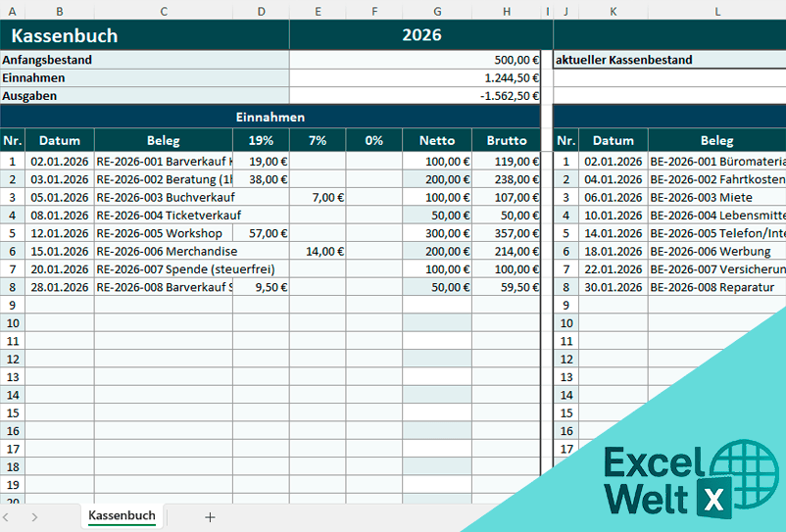Select the Netto column heading cell
Screen dimensions: 786x532
[436, 140]
